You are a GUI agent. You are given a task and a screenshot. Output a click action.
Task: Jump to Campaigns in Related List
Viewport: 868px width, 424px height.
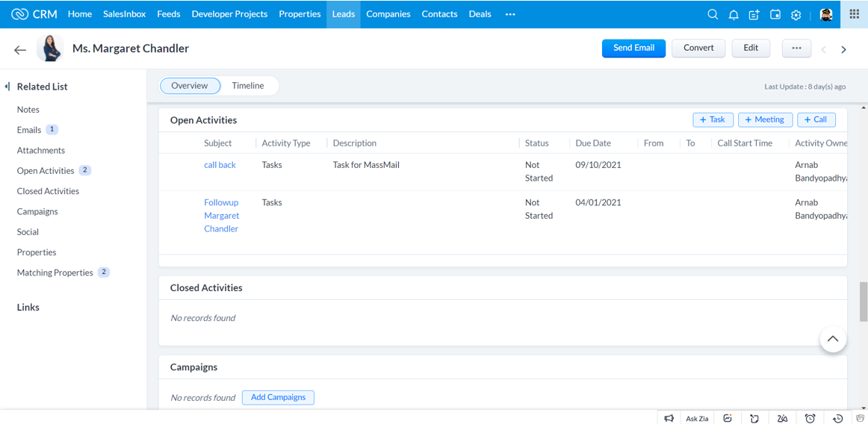[37, 211]
